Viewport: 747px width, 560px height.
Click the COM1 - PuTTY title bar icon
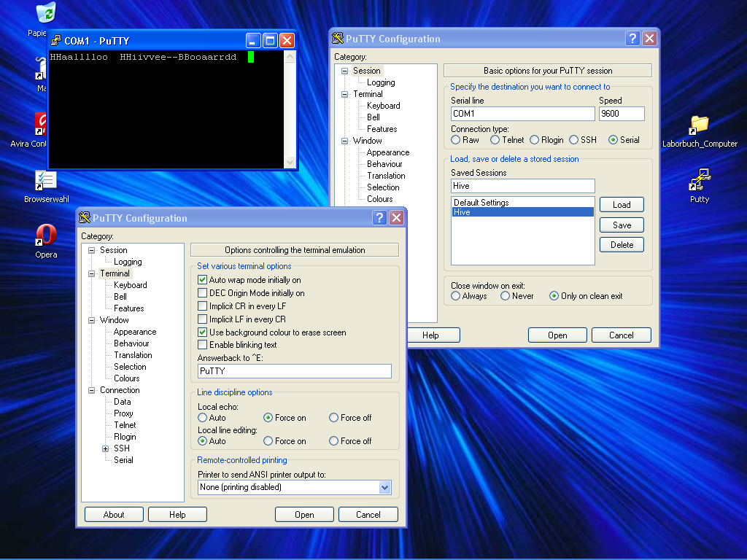[x=56, y=41]
